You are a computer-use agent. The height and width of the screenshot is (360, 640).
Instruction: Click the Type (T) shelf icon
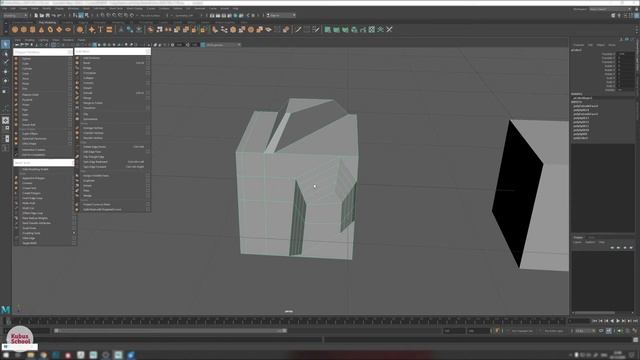(x=100, y=29)
